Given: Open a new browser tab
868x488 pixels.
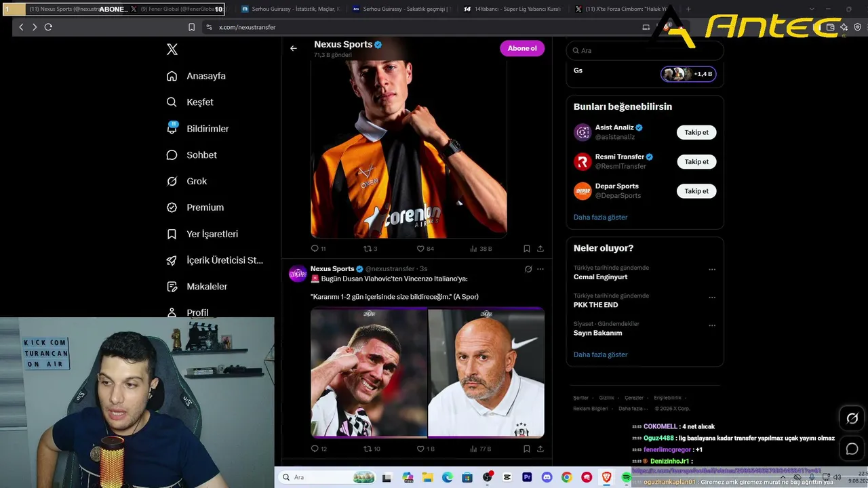Looking at the screenshot, I should (x=688, y=9).
